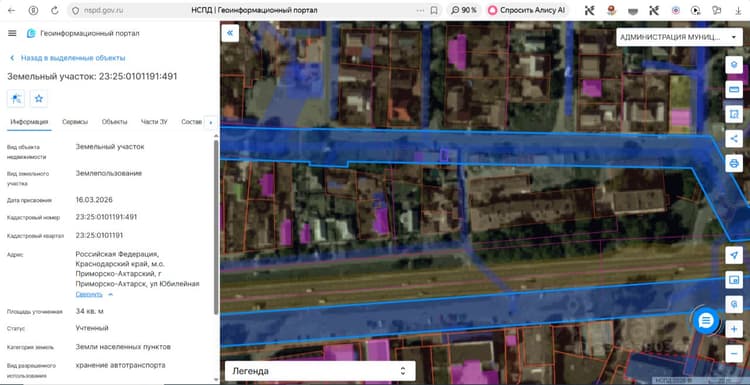Screen dimensions: 750x385
Task: Open the Части ЗУ tab
Action: click(x=154, y=122)
